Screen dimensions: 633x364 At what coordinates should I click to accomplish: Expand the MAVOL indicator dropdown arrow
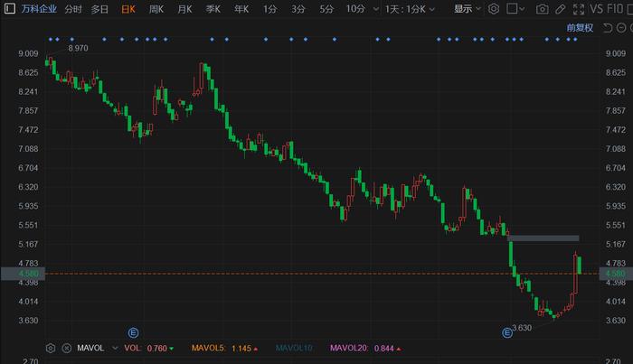115,348
